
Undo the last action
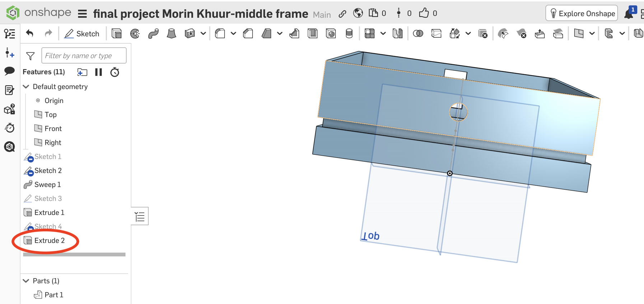click(x=30, y=34)
